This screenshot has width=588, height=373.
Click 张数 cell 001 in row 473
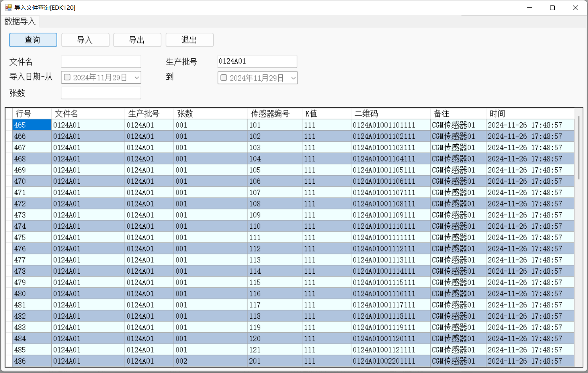pos(211,215)
